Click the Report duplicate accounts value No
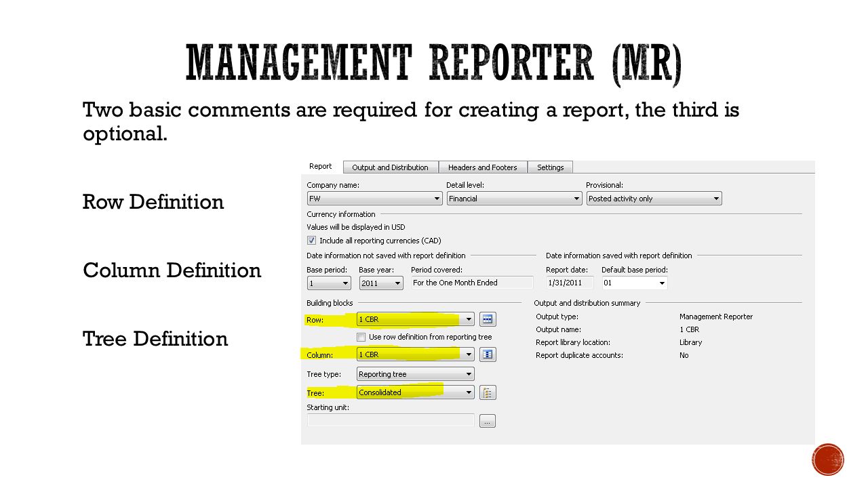868x488 pixels. (x=684, y=355)
